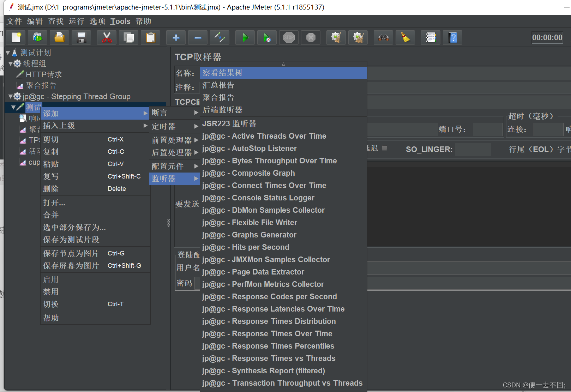This screenshot has width=571, height=392.
Task: Open the Templates icon in toolbar
Action: [37, 37]
